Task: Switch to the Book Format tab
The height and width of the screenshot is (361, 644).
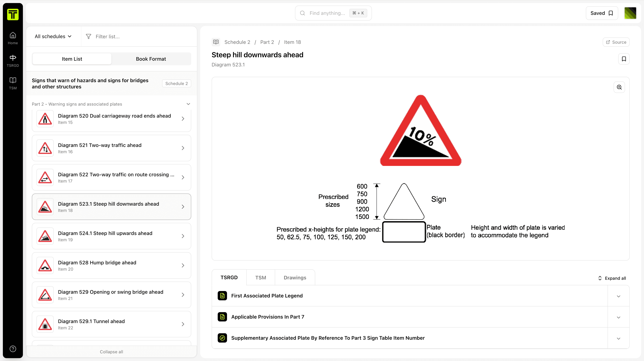Action: tap(151, 59)
